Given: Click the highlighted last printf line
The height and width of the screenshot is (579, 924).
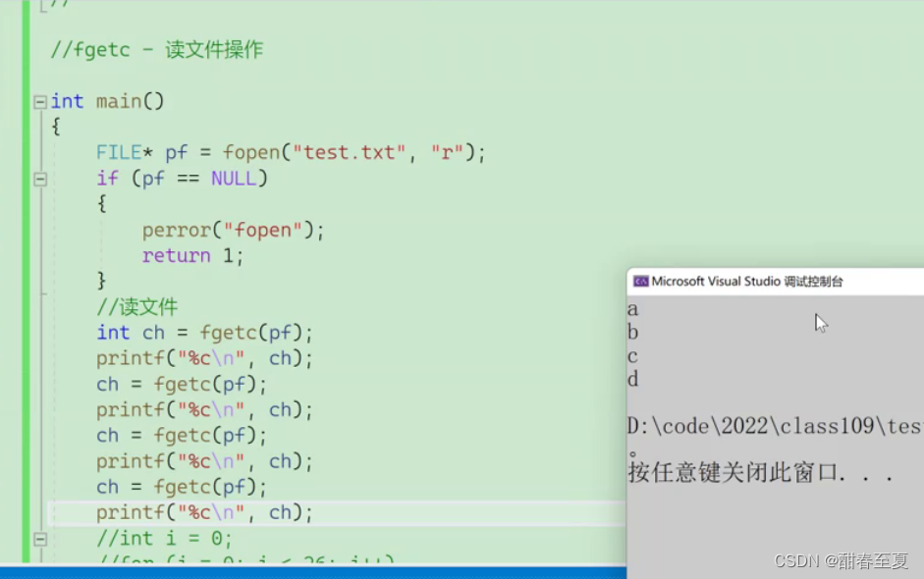Looking at the screenshot, I should tap(204, 513).
